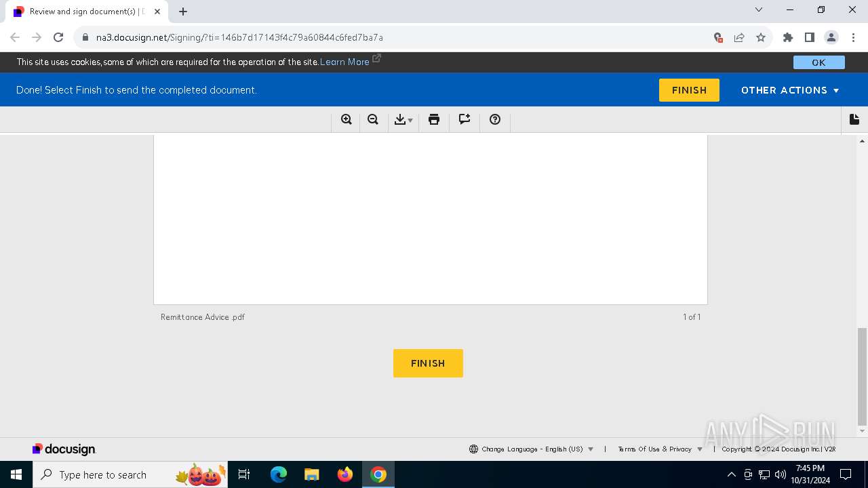The image size is (868, 488).
Task: Click the Docusign logo in footer
Action: [x=64, y=449]
